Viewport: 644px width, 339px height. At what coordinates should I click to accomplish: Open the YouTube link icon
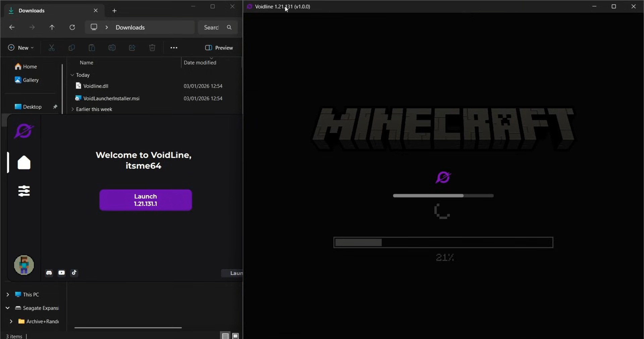coord(62,273)
